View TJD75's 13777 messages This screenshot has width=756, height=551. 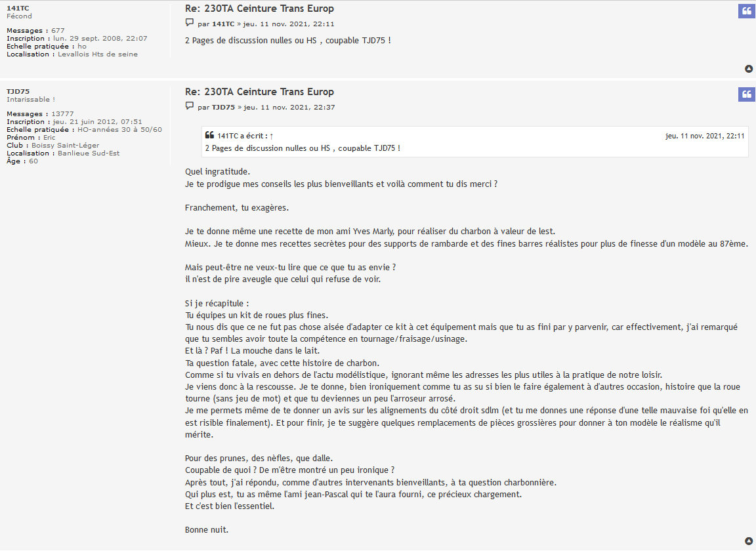click(x=63, y=113)
